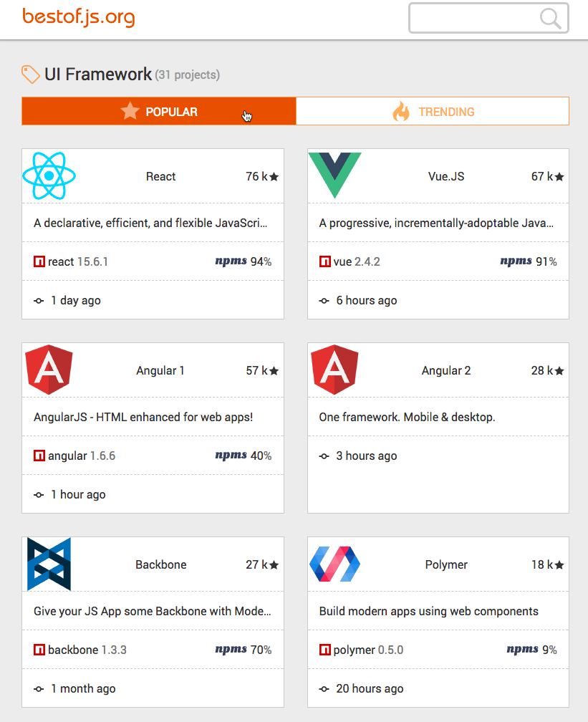Open the Angular 2 project title
Viewport: 588px width, 722px height.
coord(446,371)
